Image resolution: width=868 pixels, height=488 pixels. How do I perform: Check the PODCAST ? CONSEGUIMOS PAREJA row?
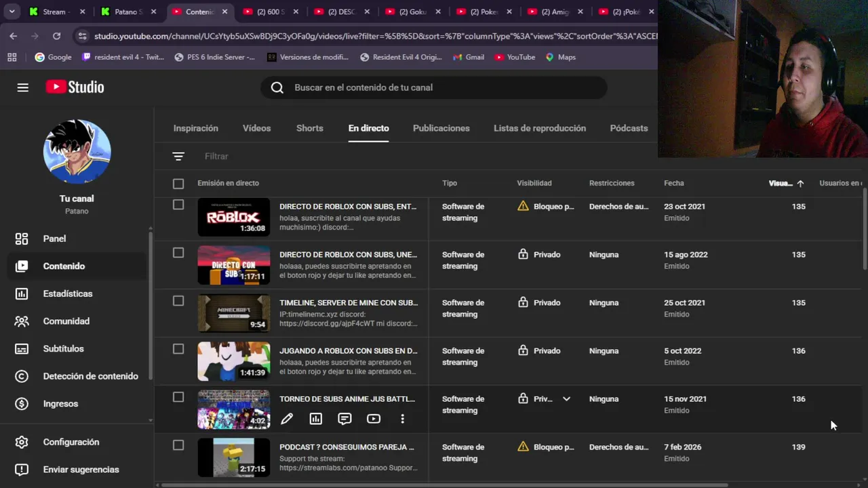click(178, 445)
